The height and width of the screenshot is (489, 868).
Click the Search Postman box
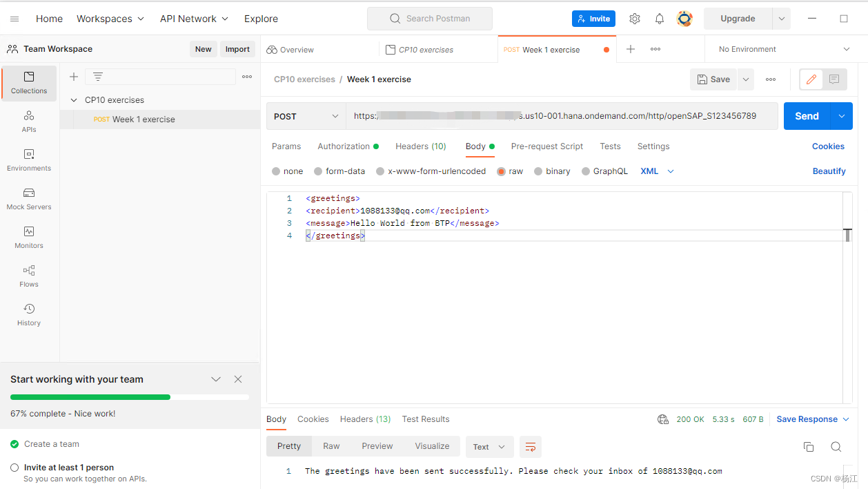coord(430,19)
